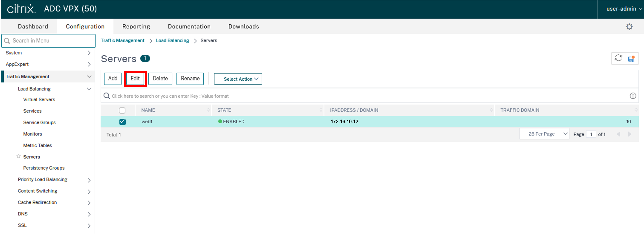
Task: Click the Edit button
Action: pyautogui.click(x=135, y=79)
